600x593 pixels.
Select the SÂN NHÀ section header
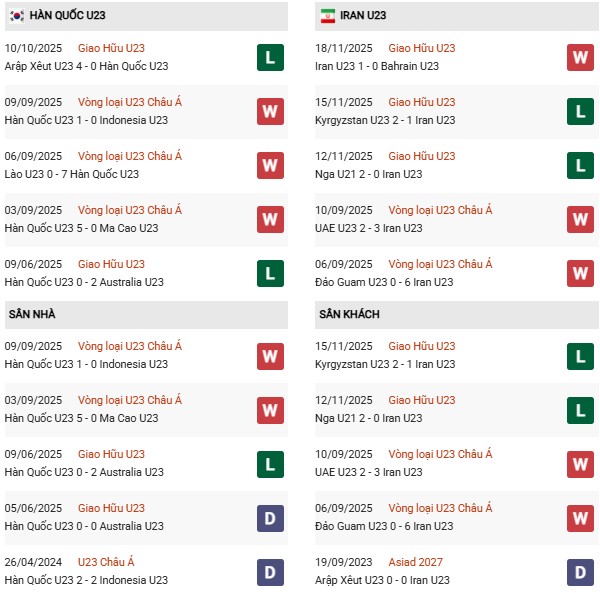(x=33, y=314)
